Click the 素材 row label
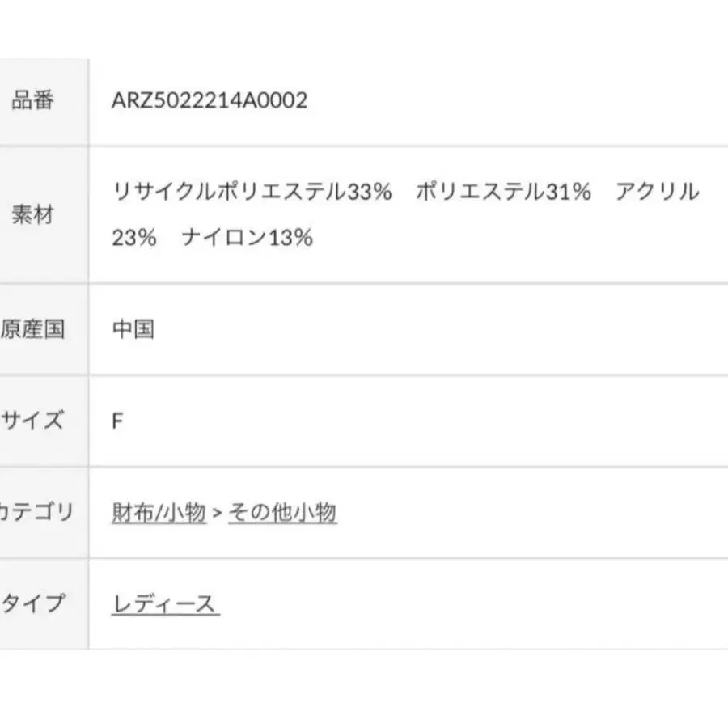 pos(32,215)
